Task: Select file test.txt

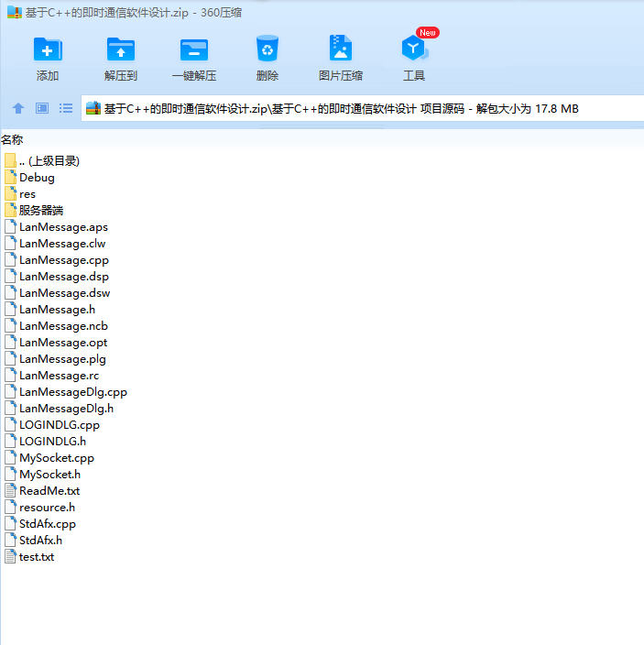Action: pos(29,556)
